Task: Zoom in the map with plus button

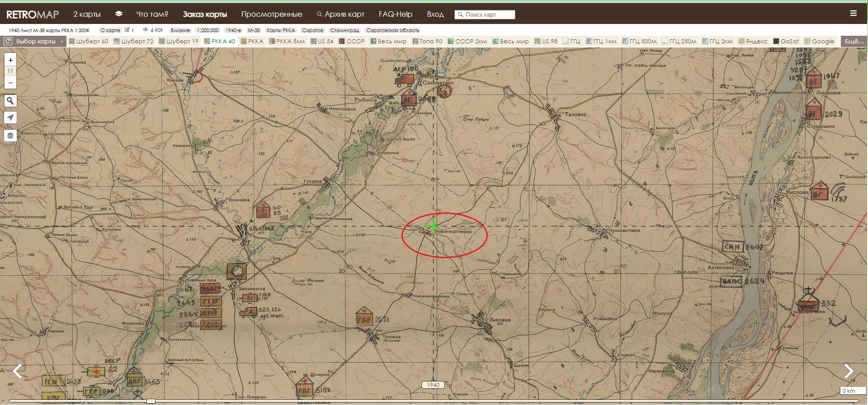Action: coord(10,60)
